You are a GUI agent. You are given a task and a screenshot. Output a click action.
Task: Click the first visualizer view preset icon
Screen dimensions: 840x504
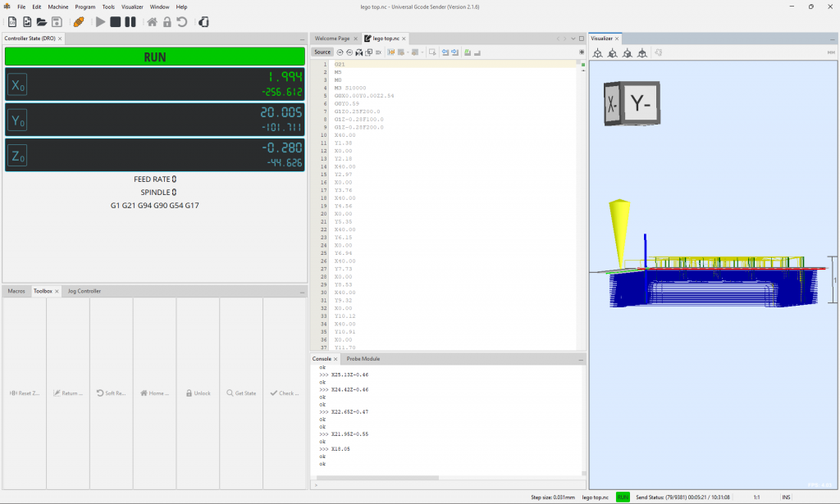point(597,52)
